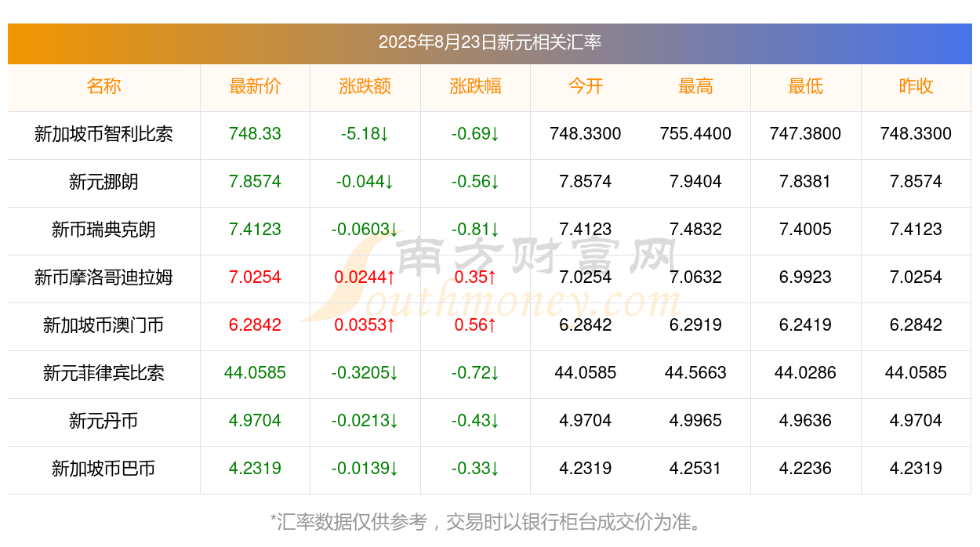Click the percentage -0.56↓

475,182
